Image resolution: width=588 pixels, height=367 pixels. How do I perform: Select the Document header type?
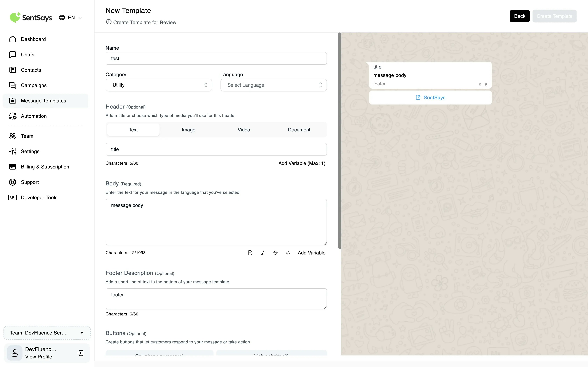coord(299,130)
